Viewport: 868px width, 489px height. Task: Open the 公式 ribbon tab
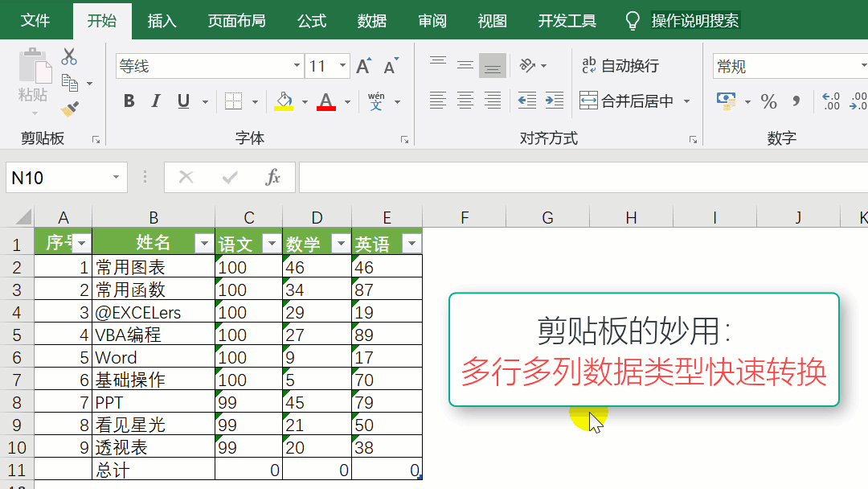tap(311, 21)
